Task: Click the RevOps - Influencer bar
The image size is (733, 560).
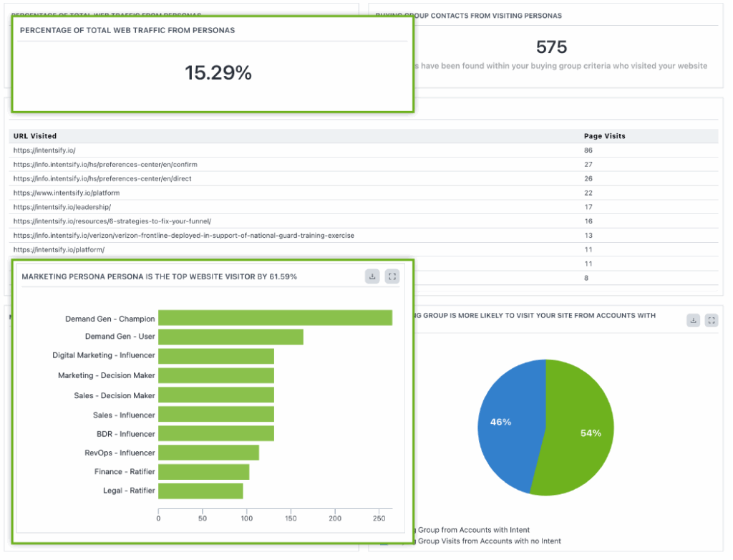Action: [x=208, y=453]
